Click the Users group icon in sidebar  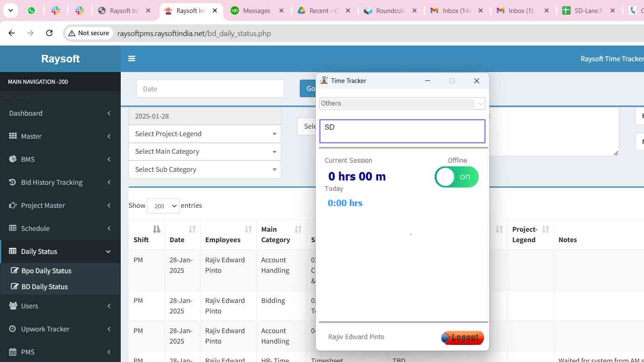pyautogui.click(x=13, y=306)
